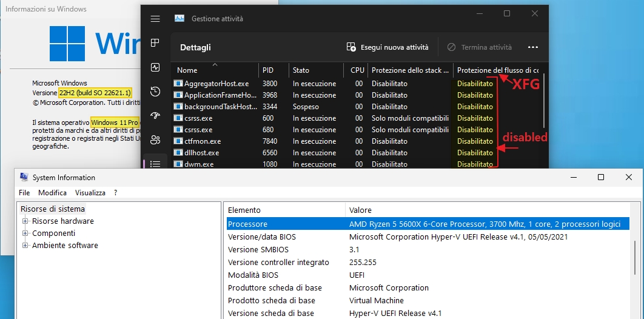Click Sospeso state of backgroundTaskHost

click(306, 106)
